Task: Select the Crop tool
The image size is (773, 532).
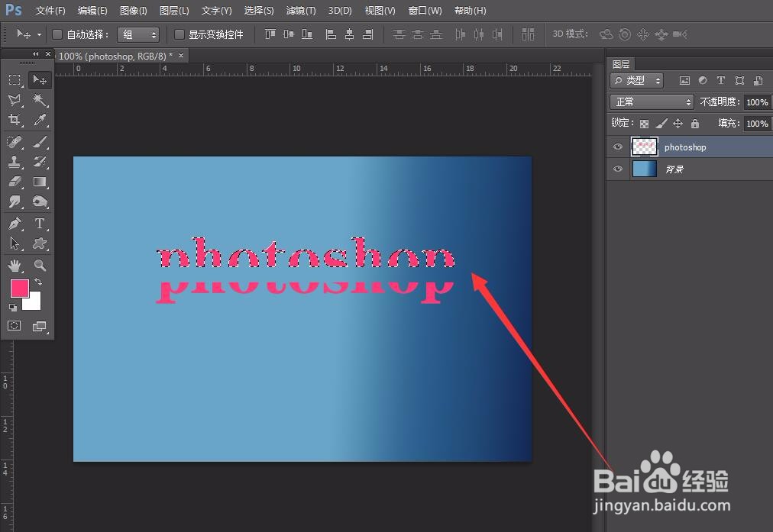Action: pyautogui.click(x=15, y=120)
